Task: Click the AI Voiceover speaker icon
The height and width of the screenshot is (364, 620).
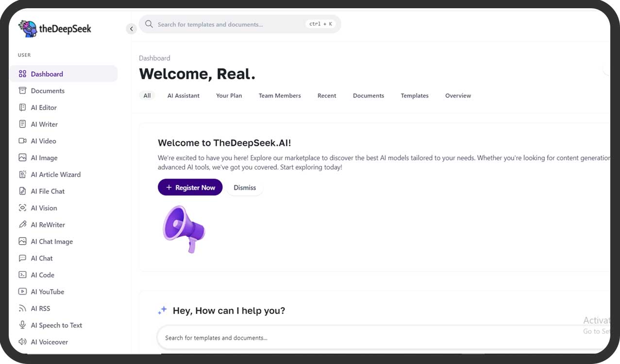Action: click(x=22, y=342)
